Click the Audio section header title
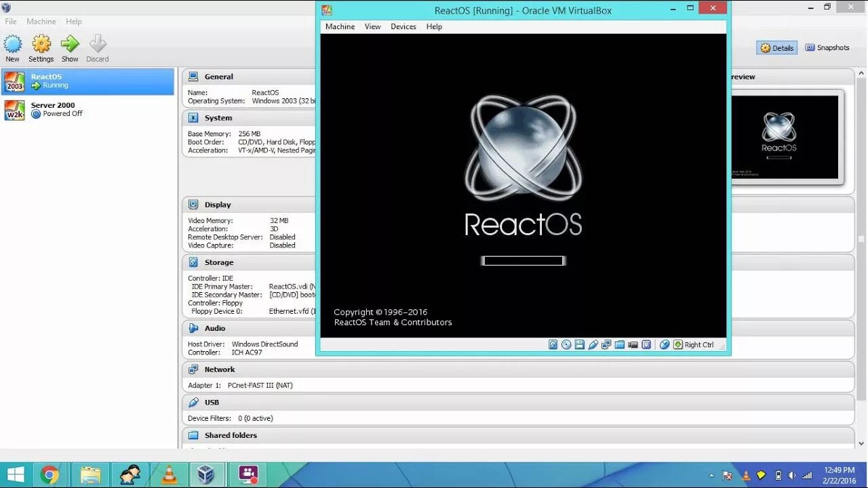The image size is (868, 488). (x=215, y=328)
